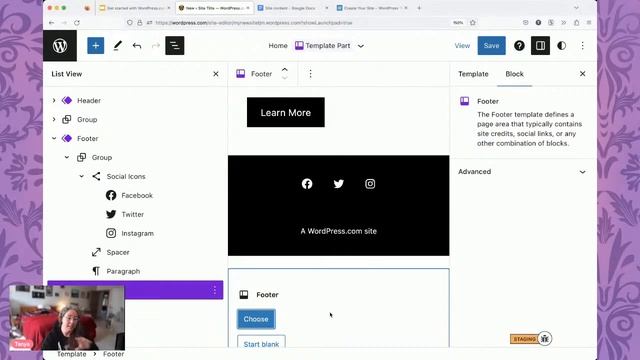Click Home in the document title bar
Image resolution: width=640 pixels, height=360 pixels.
[x=278, y=46]
